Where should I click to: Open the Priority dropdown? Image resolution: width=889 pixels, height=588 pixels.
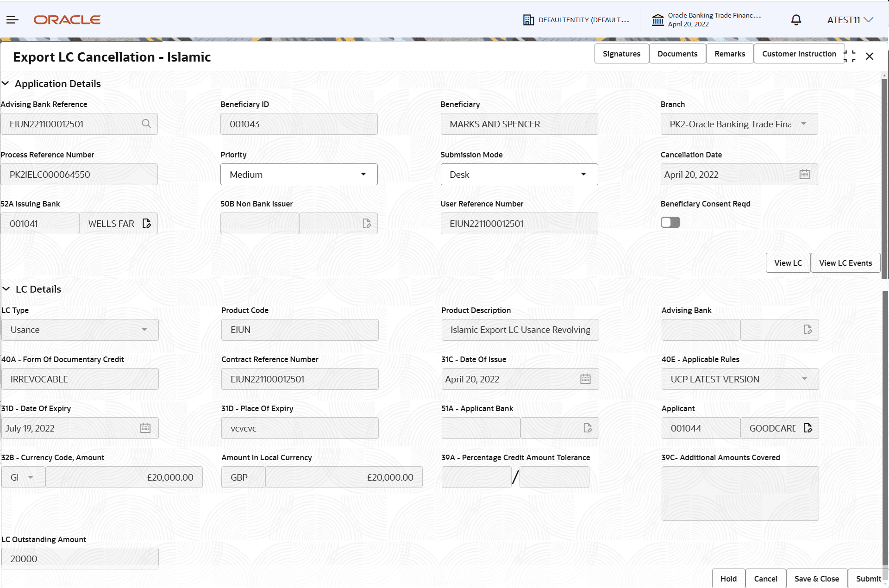pos(363,174)
